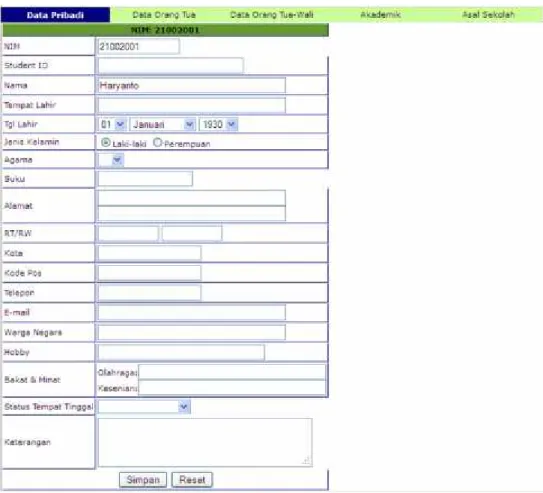This screenshot has height=493, width=543.
Task: Switch to the Data Pribadi tab
Action: pyautogui.click(x=55, y=15)
